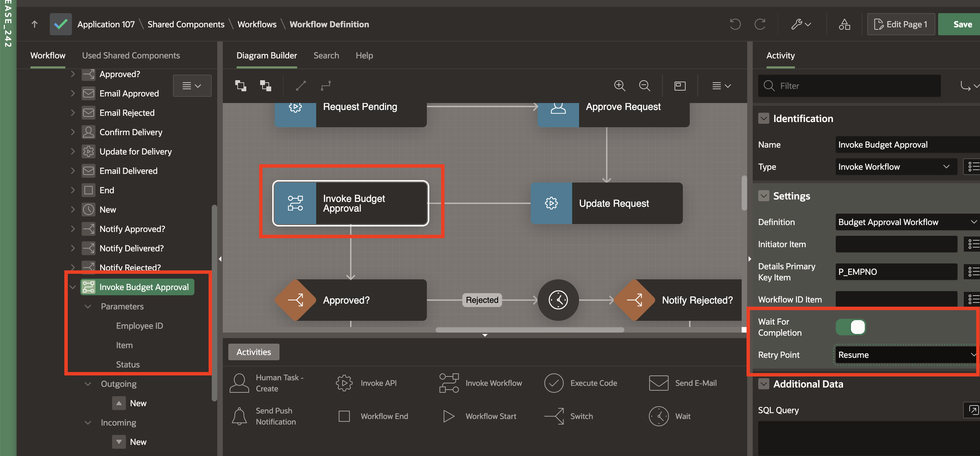Click the redo arrow icon
The height and width of the screenshot is (456, 980).
click(x=760, y=24)
